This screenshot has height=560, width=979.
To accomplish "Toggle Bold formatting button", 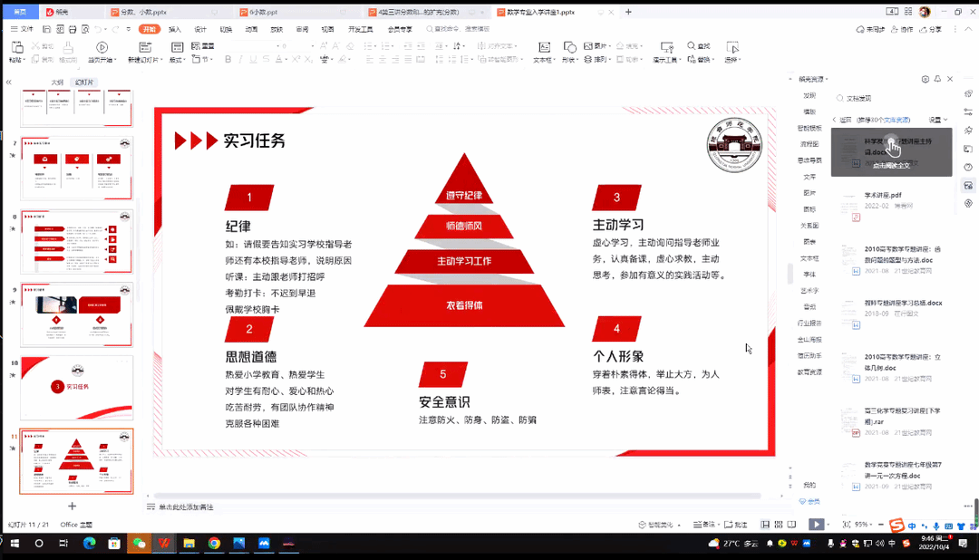I will click(228, 60).
